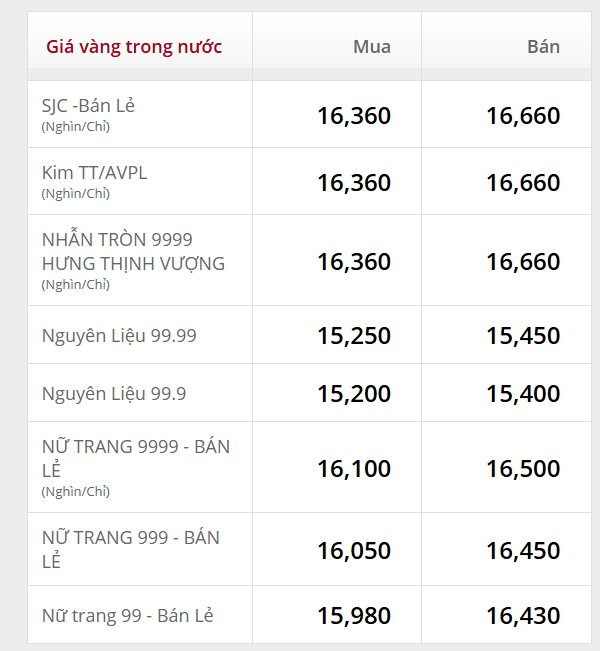This screenshot has width=600, height=651.
Task: Open NỮ TRANG 999 - BÁN LẺ entry
Action: pyautogui.click(x=130, y=549)
